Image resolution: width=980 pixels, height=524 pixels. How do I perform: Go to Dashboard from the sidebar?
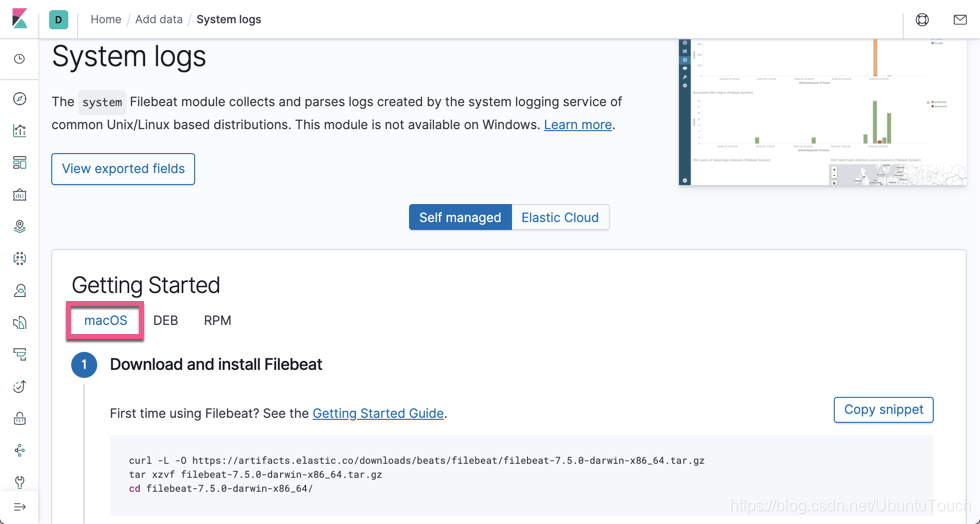click(19, 163)
